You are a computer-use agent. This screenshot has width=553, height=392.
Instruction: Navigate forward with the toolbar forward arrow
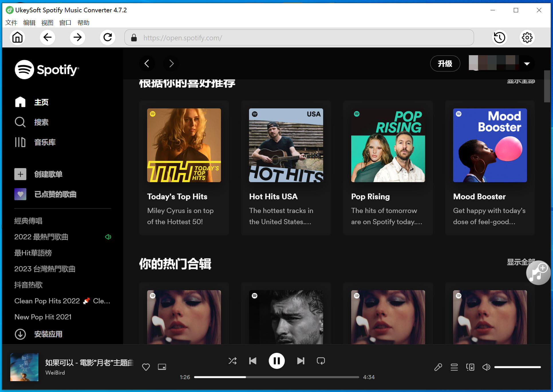[78, 37]
